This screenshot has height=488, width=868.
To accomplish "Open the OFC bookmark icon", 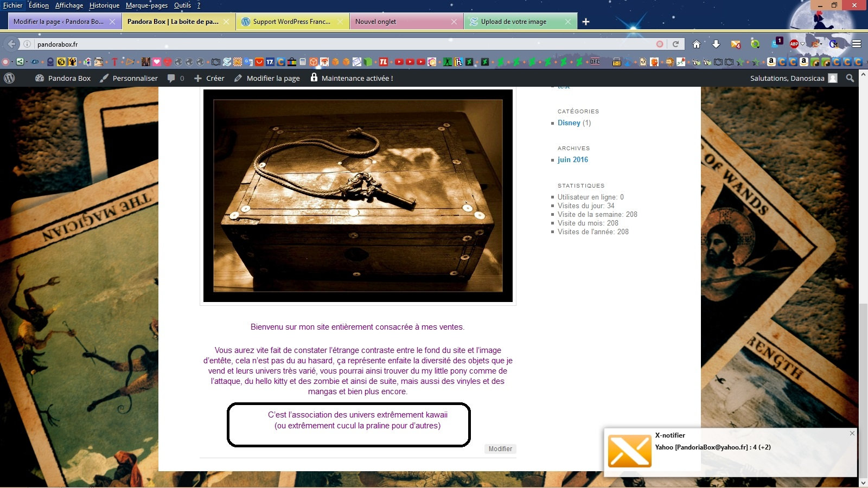I will tap(595, 62).
